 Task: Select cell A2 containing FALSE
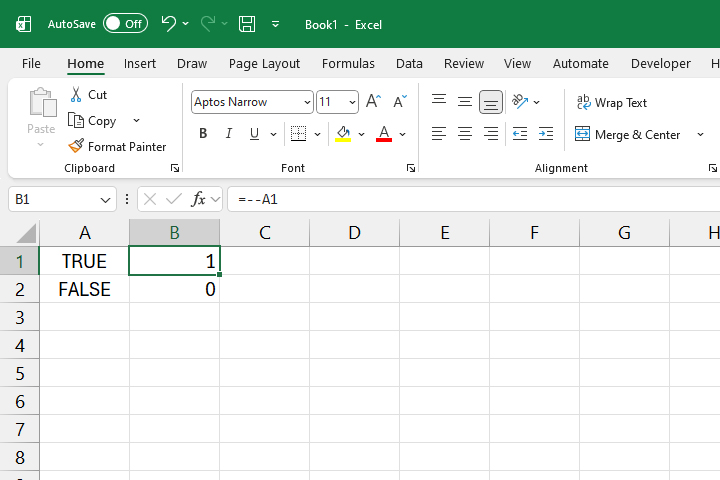[x=84, y=290]
